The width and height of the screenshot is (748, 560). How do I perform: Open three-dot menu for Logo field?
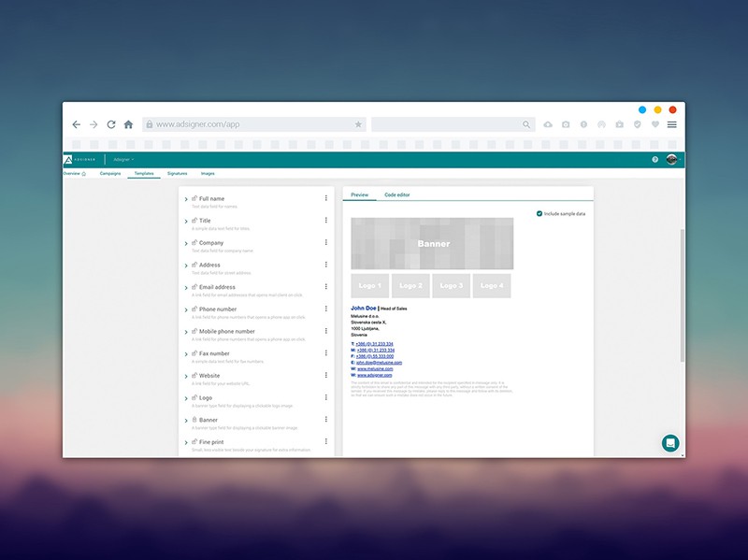tap(325, 397)
